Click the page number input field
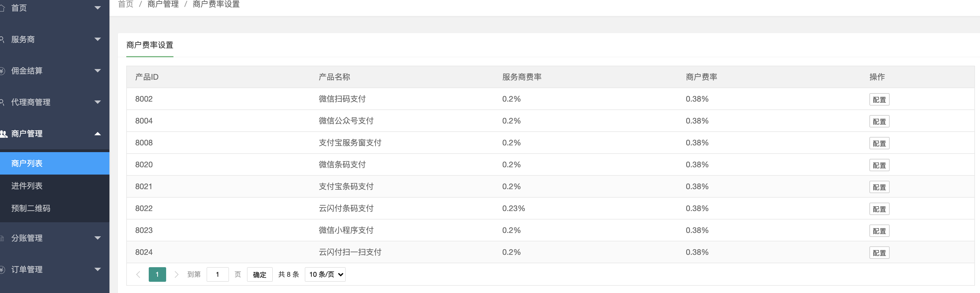 click(217, 274)
